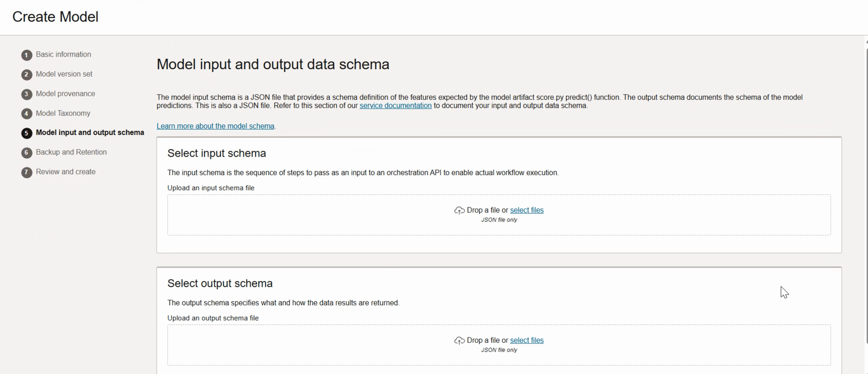Screen dimensions: 868x374
Task: Click step 2 number circle icon
Action: [x=26, y=75]
